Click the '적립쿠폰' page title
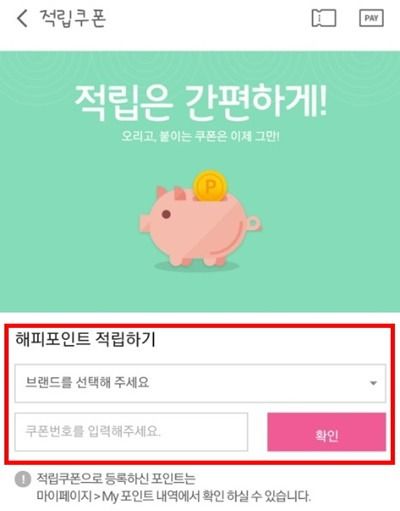The width and height of the screenshot is (400, 511). 73,18
